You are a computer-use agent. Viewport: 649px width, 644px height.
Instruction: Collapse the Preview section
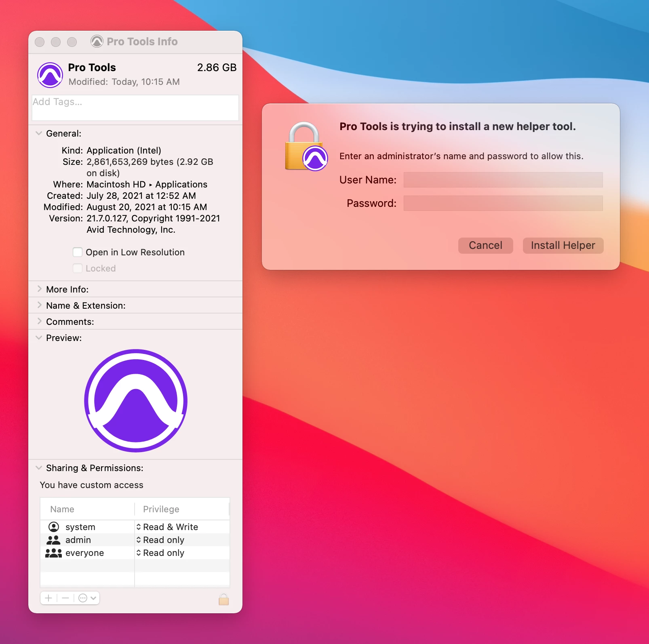click(x=39, y=338)
